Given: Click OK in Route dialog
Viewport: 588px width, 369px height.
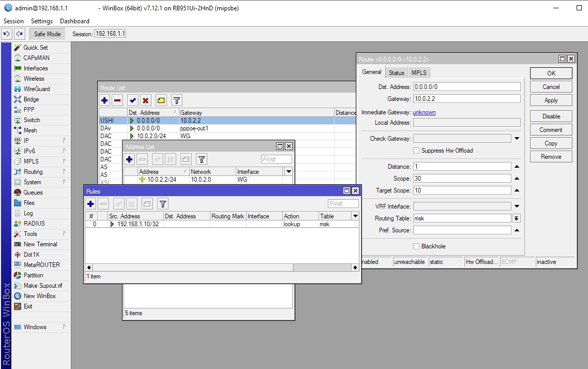Looking at the screenshot, I should (x=551, y=73).
